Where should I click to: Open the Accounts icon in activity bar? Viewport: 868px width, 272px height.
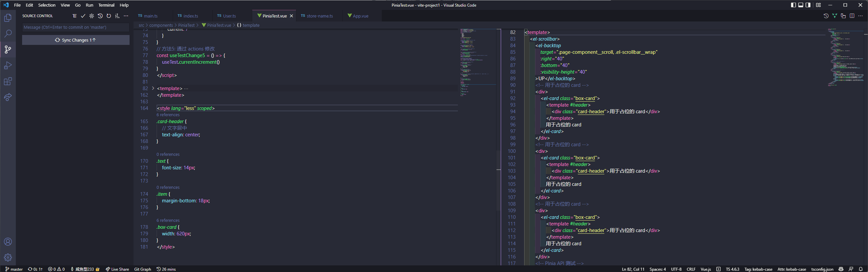(x=8, y=242)
